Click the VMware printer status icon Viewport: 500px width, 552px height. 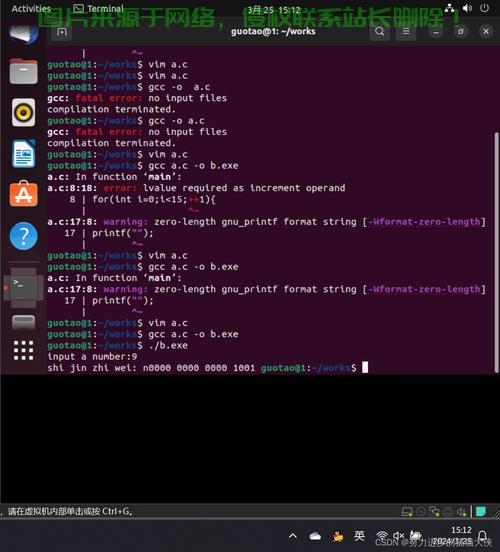pos(448,512)
